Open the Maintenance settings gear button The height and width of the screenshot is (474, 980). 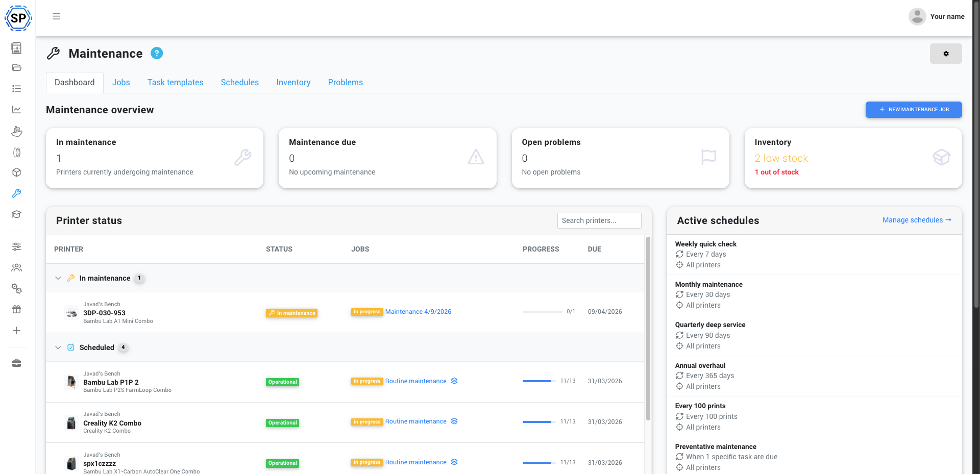(x=946, y=54)
